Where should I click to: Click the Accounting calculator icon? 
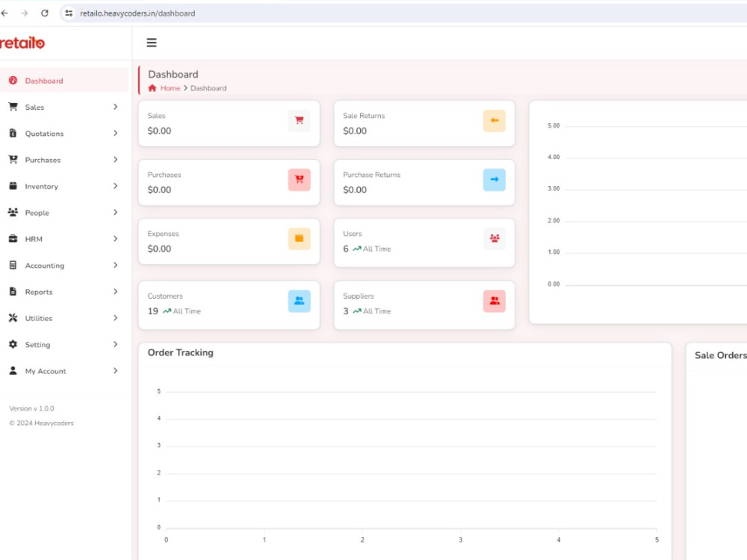tap(13, 265)
